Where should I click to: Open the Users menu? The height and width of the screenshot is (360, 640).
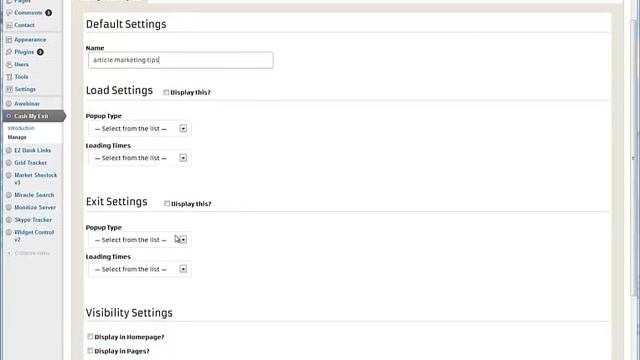click(x=22, y=64)
